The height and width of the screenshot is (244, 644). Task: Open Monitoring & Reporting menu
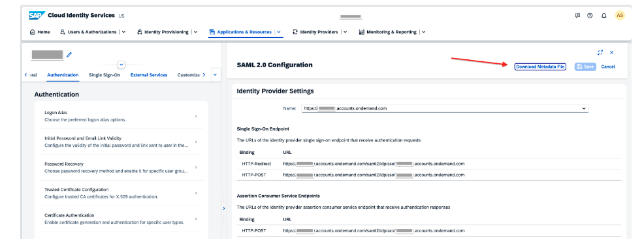point(388,32)
